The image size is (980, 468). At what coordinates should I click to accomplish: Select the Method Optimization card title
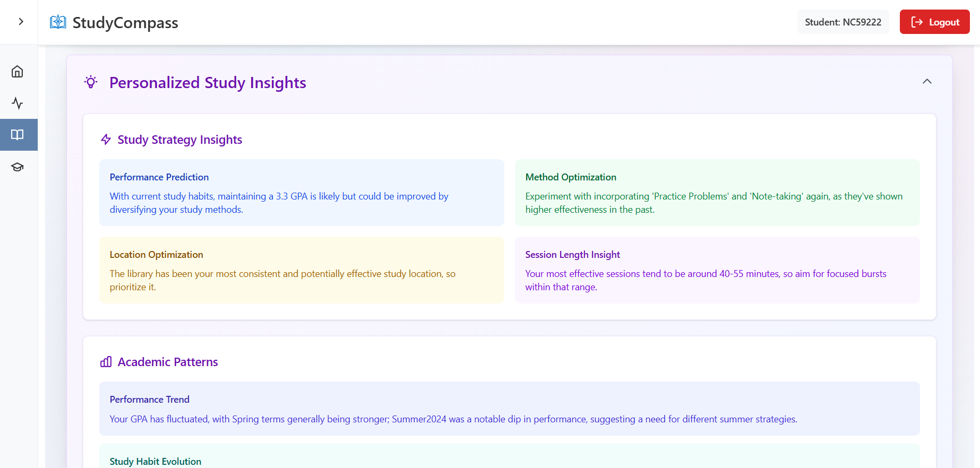point(571,177)
